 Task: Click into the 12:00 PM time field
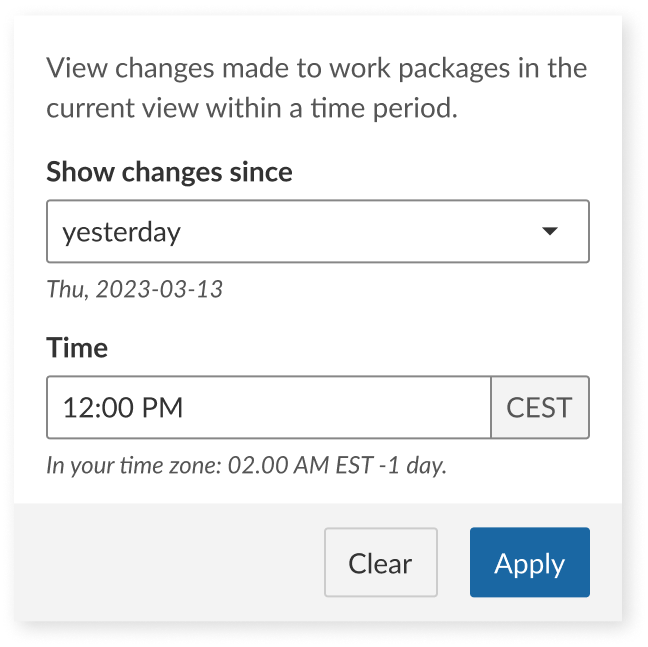pyautogui.click(x=268, y=407)
